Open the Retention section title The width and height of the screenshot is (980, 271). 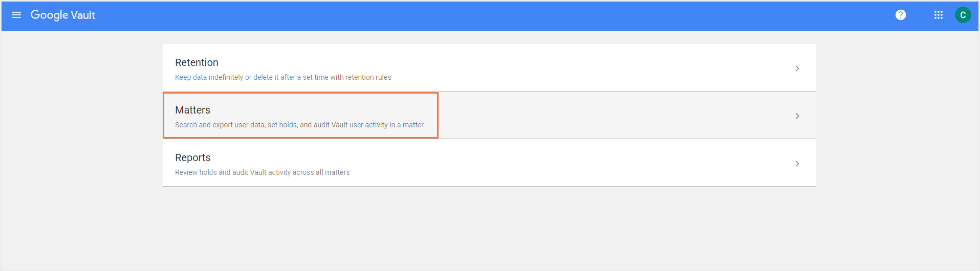click(x=197, y=62)
